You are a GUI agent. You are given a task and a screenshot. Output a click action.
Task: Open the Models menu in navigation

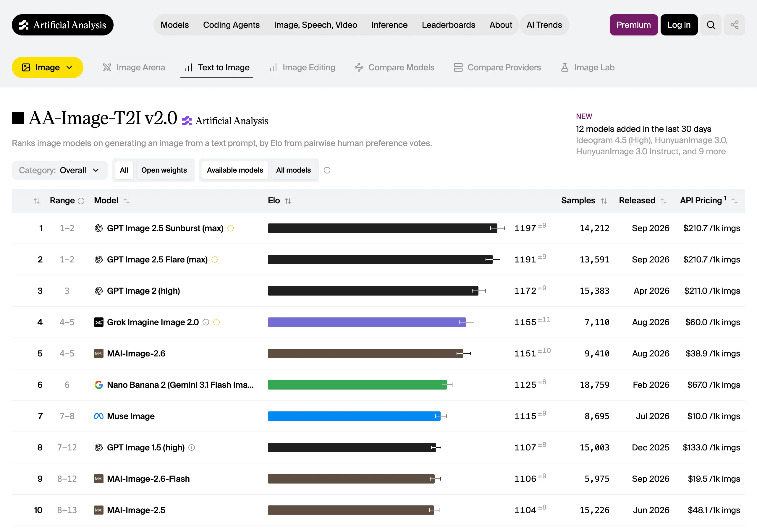pyautogui.click(x=174, y=25)
